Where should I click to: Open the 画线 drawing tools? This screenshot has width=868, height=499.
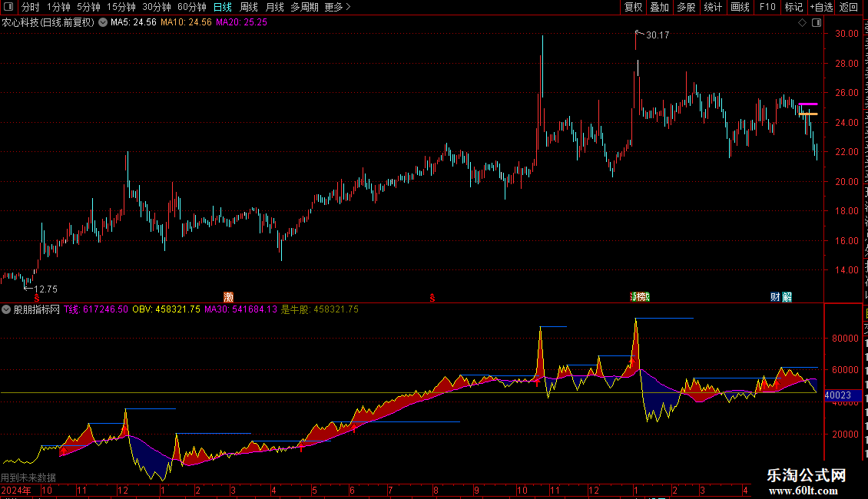(740, 7)
